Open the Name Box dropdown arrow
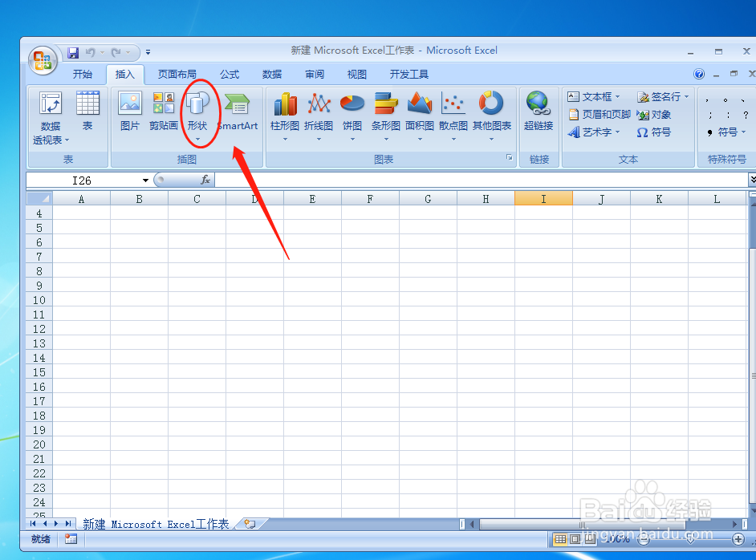The image size is (756, 560). 145,181
